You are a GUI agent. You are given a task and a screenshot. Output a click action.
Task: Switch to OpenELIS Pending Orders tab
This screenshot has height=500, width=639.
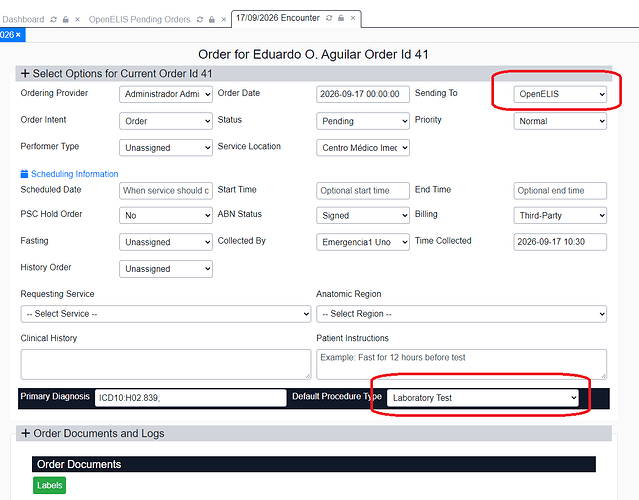139,19
